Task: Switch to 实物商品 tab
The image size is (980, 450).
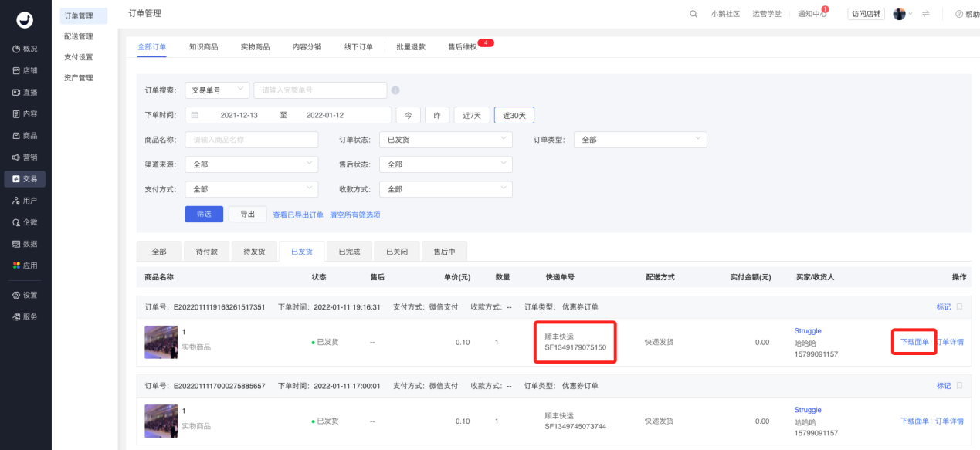Action: [x=255, y=46]
